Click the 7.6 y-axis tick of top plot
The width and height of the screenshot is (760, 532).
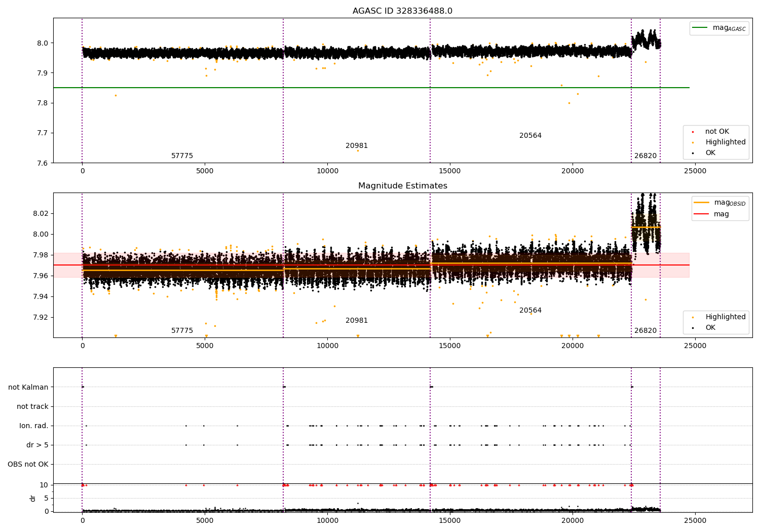[x=44, y=163]
